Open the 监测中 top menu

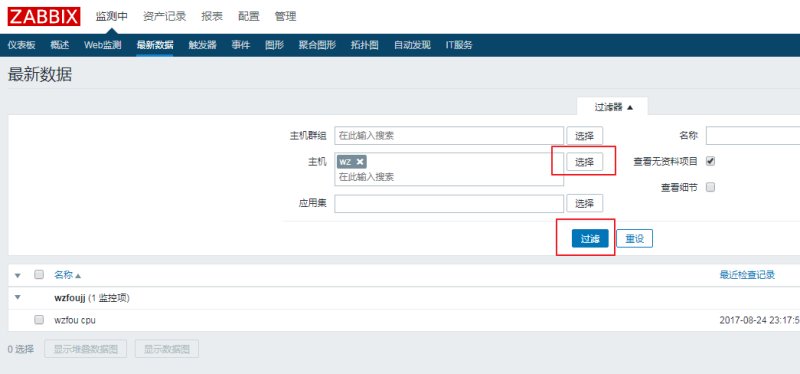click(x=112, y=16)
